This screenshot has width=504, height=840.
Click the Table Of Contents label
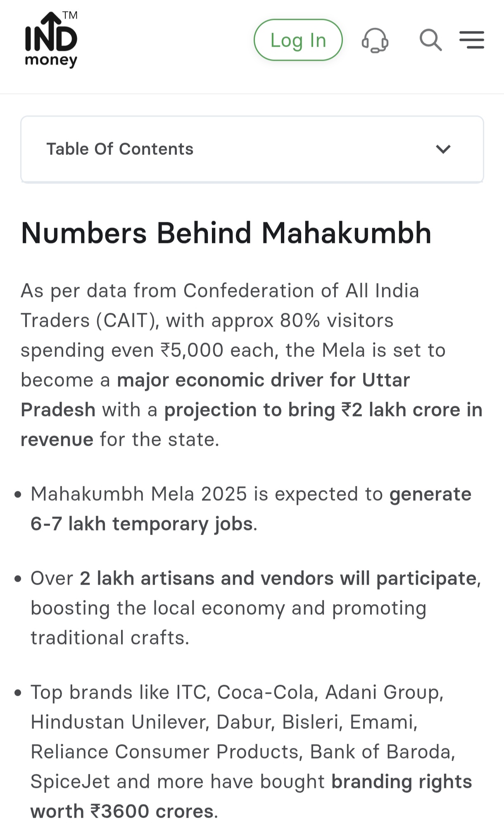pyautogui.click(x=120, y=149)
